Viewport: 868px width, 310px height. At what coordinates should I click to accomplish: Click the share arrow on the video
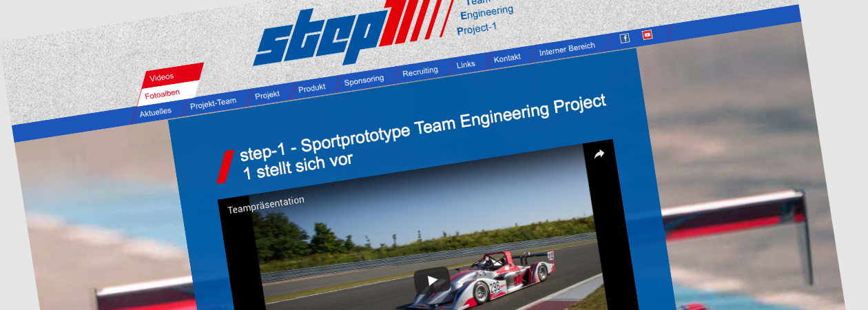point(599,155)
